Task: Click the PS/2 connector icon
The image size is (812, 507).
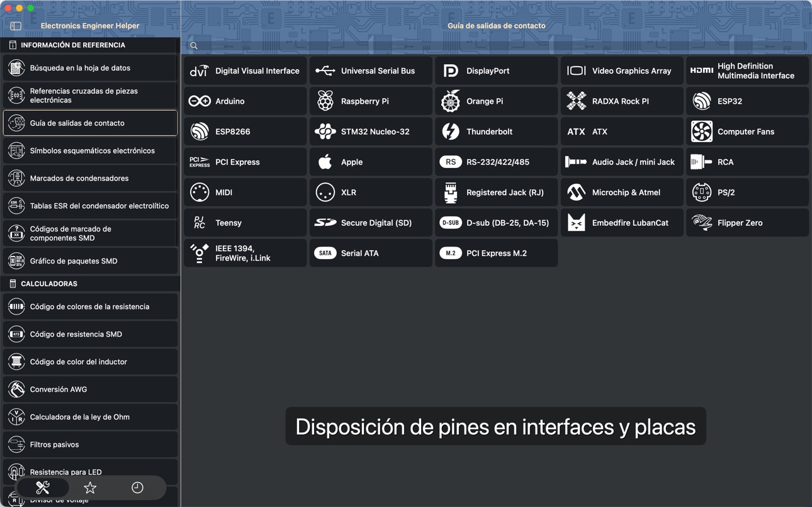Action: 702,192
